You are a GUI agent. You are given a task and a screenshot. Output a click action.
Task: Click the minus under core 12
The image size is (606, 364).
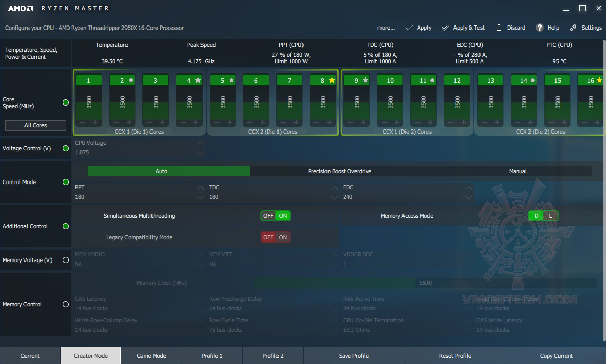coord(450,122)
